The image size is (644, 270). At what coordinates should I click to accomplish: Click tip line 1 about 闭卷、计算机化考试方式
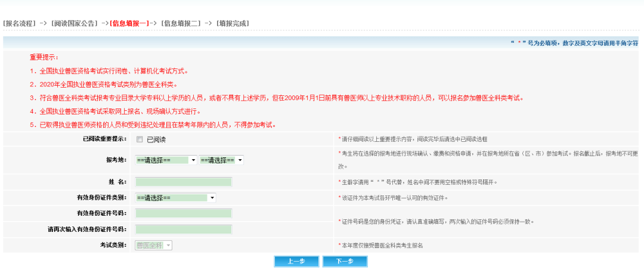click(109, 71)
